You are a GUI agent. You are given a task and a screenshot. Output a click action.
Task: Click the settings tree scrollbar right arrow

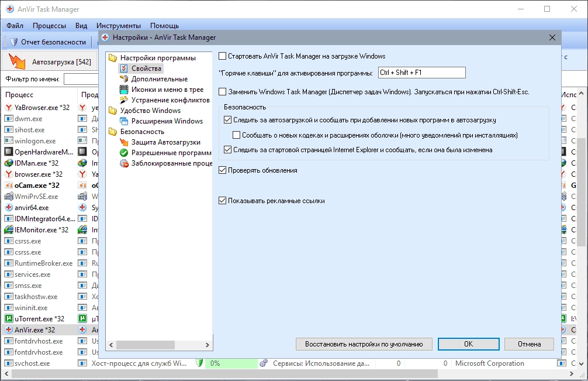[207, 345]
